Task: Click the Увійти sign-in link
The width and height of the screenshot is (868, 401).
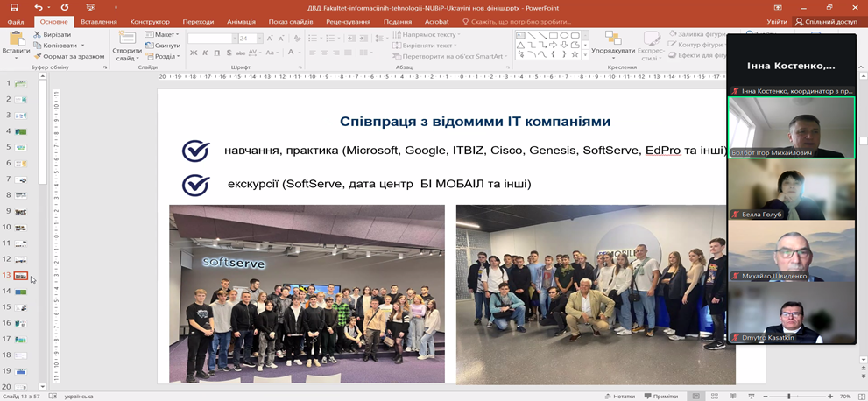Action: (777, 22)
